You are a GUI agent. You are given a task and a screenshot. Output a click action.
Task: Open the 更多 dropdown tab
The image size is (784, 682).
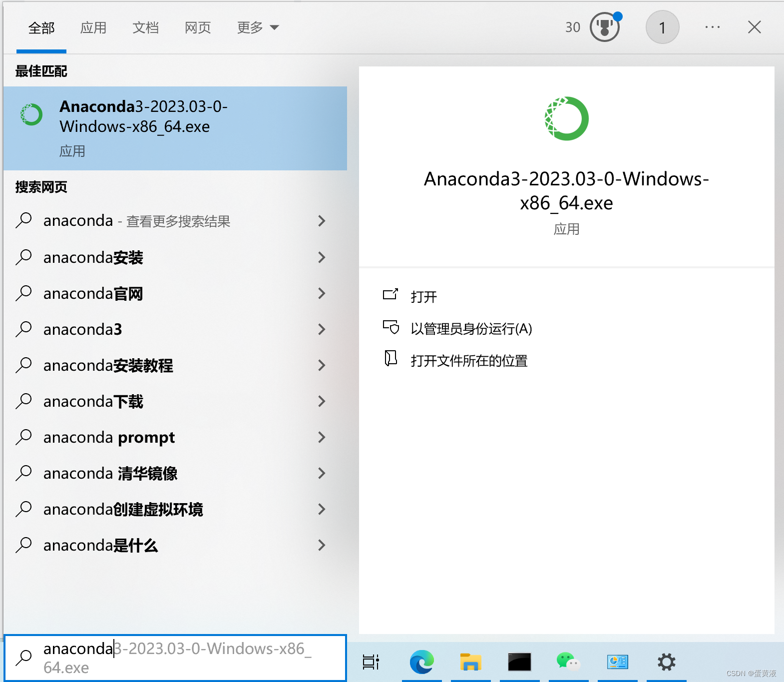click(x=258, y=28)
